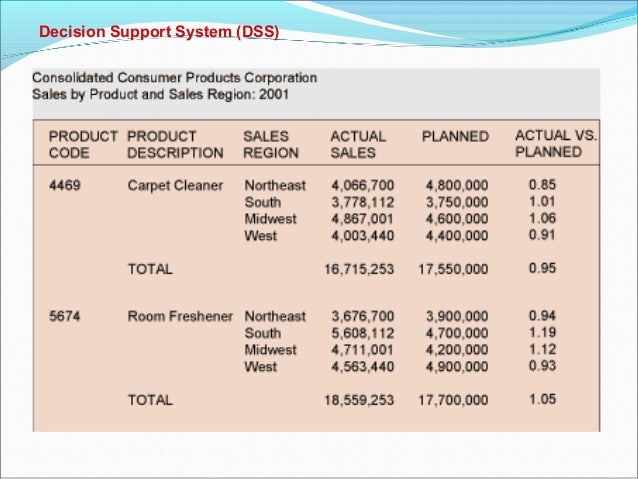Screen dimensions: 638x479
Task: Select product code 4469
Action: point(65,186)
